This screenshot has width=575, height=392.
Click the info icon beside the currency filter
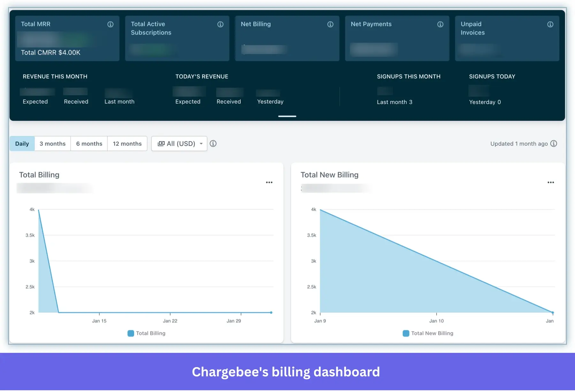pyautogui.click(x=213, y=143)
